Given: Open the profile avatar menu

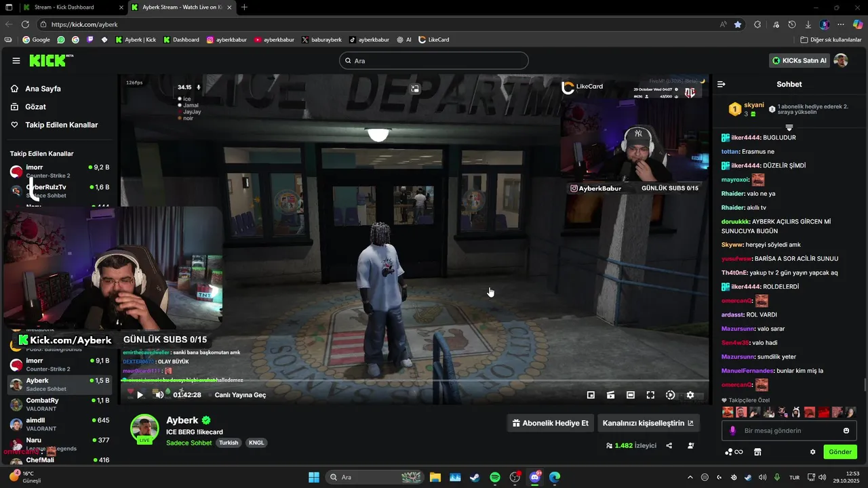Looking at the screenshot, I should click(841, 60).
